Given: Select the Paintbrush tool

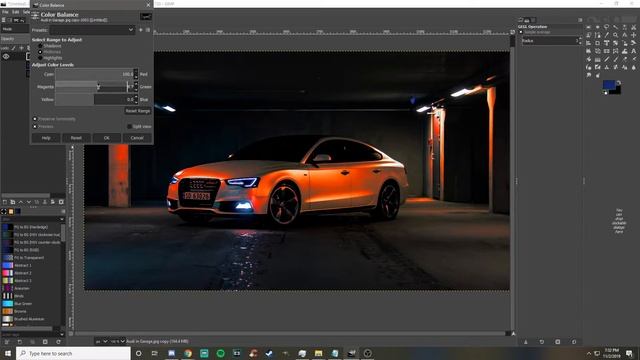Looking at the screenshot, I should tap(616, 59).
